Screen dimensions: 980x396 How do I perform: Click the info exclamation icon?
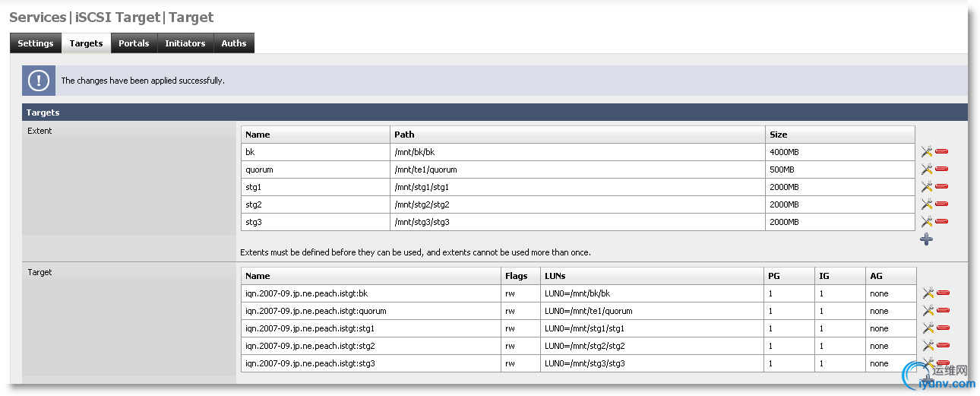click(x=39, y=80)
